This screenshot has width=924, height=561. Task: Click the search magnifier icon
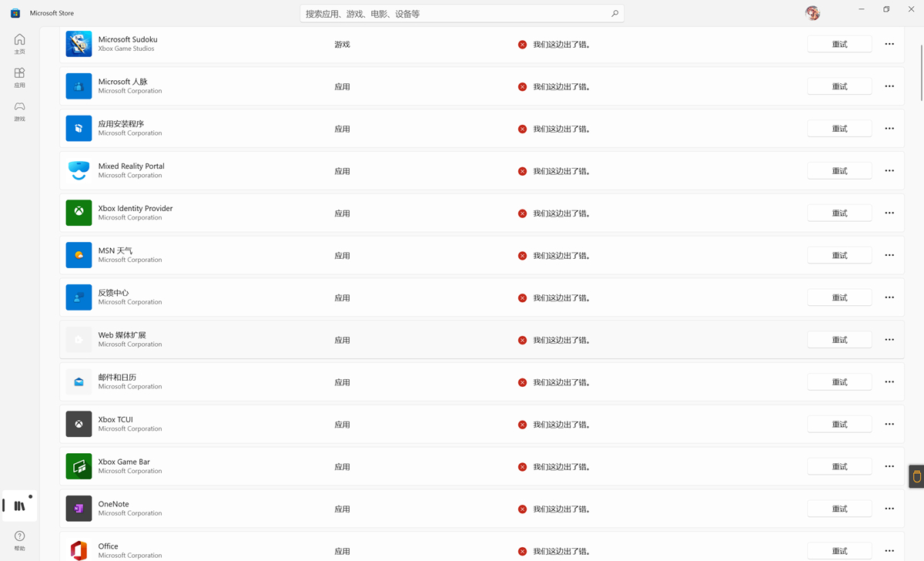(614, 14)
